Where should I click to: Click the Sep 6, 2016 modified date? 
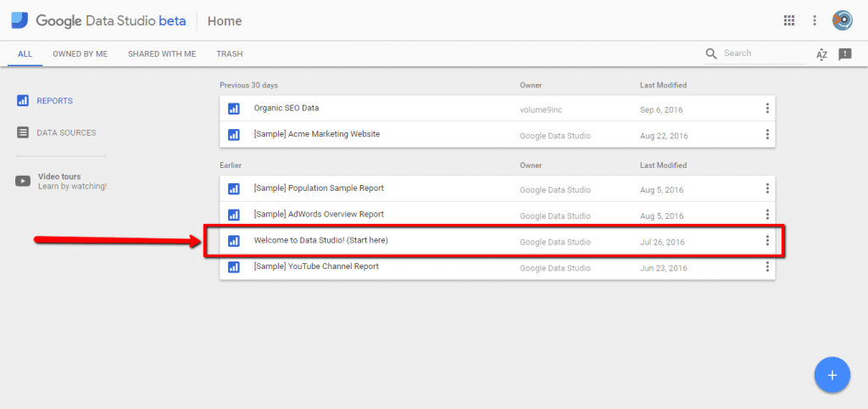click(661, 109)
